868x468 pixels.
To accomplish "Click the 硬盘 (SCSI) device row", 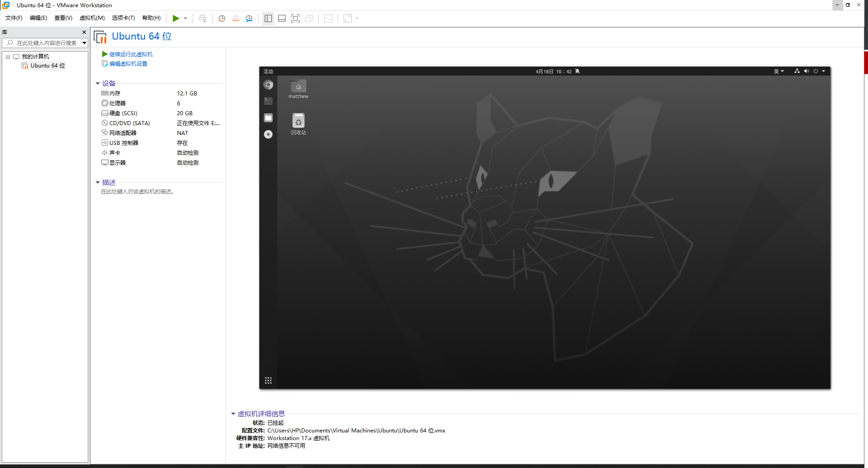I will pos(161,113).
